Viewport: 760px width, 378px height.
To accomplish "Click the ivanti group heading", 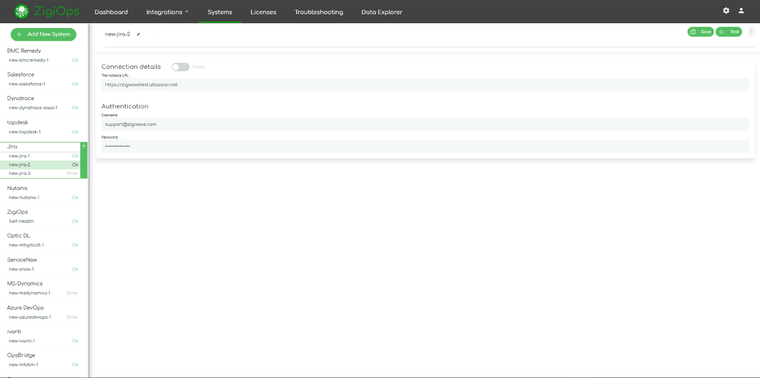I will (14, 331).
